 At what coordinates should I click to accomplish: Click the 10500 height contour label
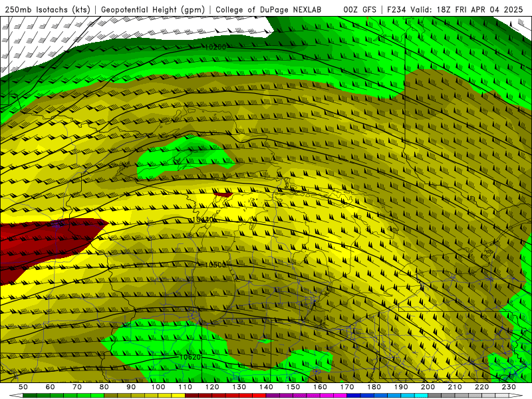215,265
